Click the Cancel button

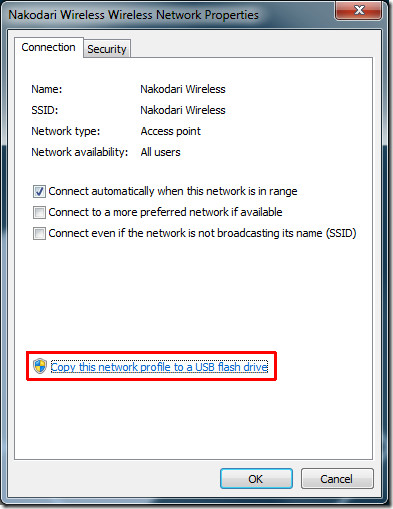[337, 479]
